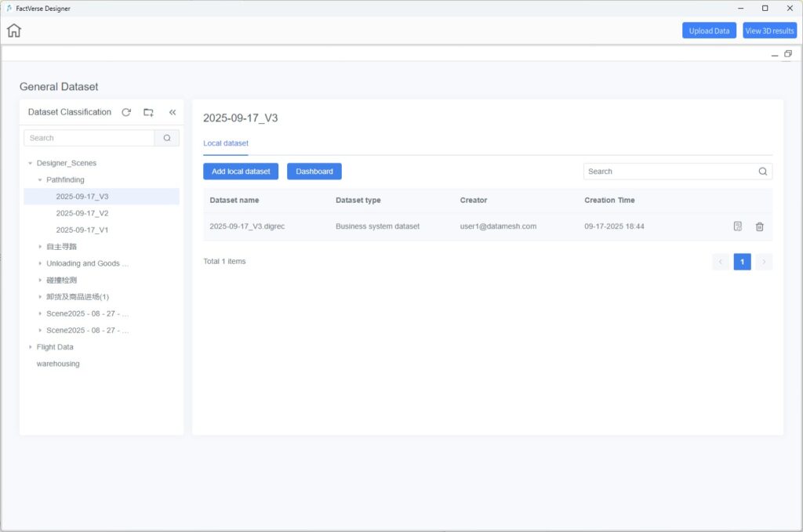Image resolution: width=803 pixels, height=532 pixels.
Task: Collapse the Pathfinding folder
Action: (40, 180)
